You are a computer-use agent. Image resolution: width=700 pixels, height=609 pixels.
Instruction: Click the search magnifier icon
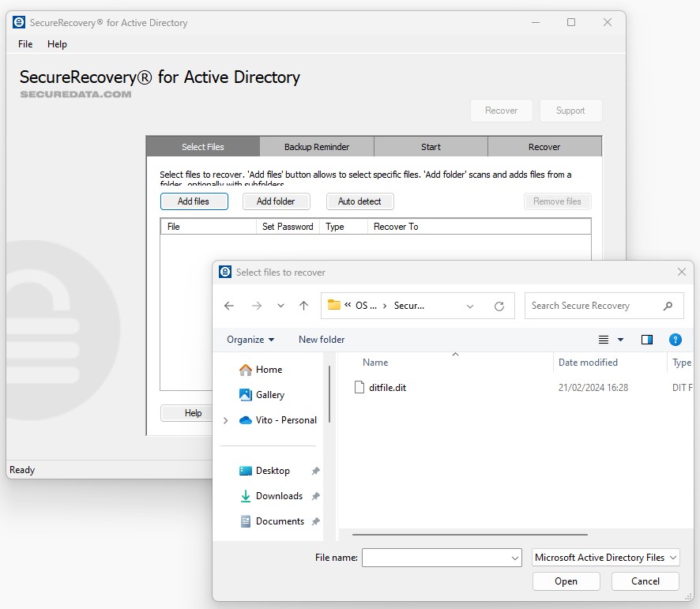[x=668, y=306]
